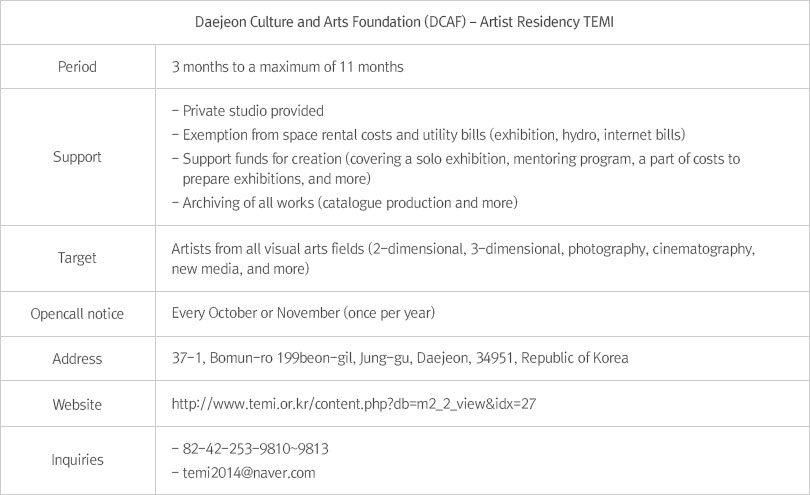This screenshot has width=810, height=495.
Task: Click the Period row label
Action: pyautogui.click(x=77, y=68)
